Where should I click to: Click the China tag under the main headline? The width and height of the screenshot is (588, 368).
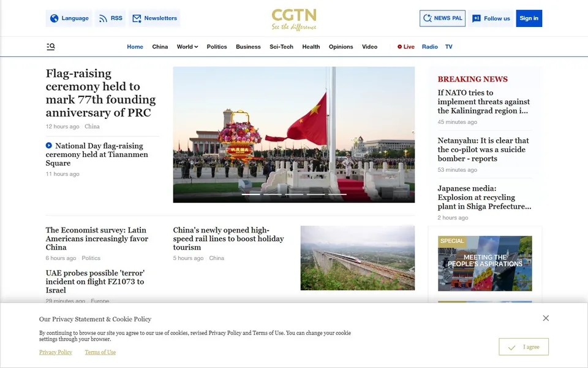[x=92, y=126]
